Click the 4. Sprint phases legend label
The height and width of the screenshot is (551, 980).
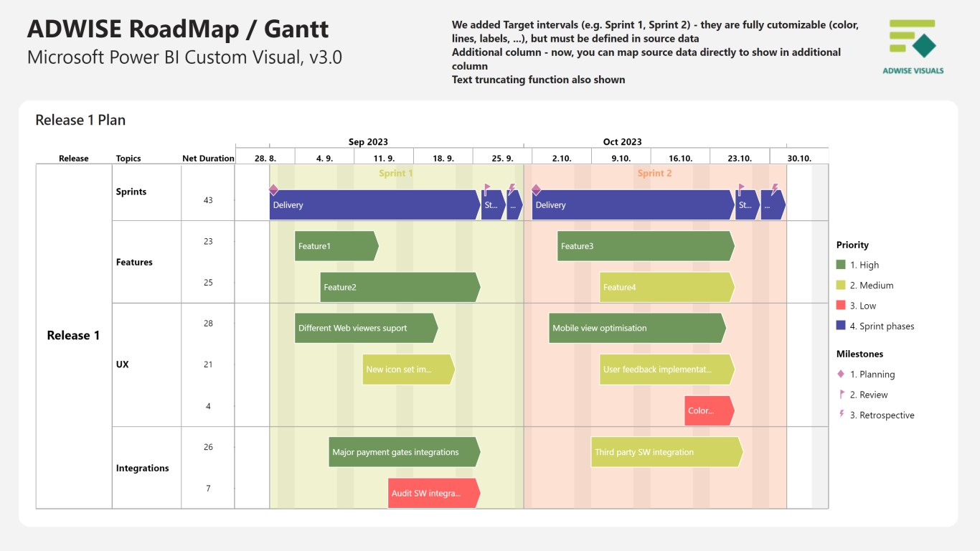click(x=882, y=326)
